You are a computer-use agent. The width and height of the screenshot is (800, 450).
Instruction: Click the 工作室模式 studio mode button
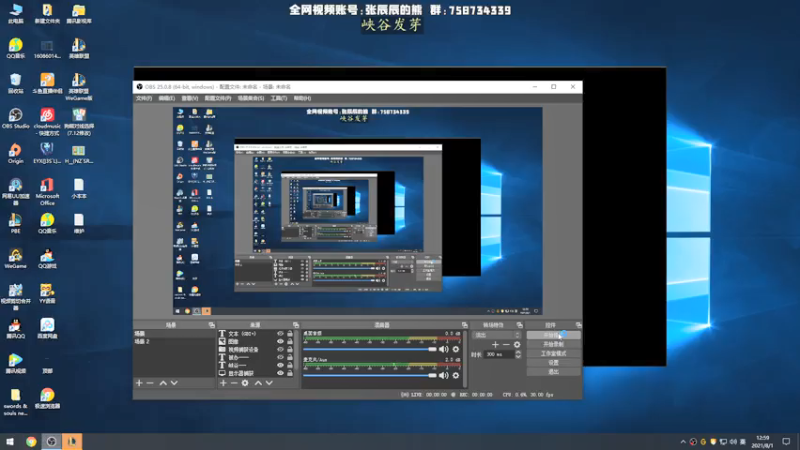[x=554, y=354]
